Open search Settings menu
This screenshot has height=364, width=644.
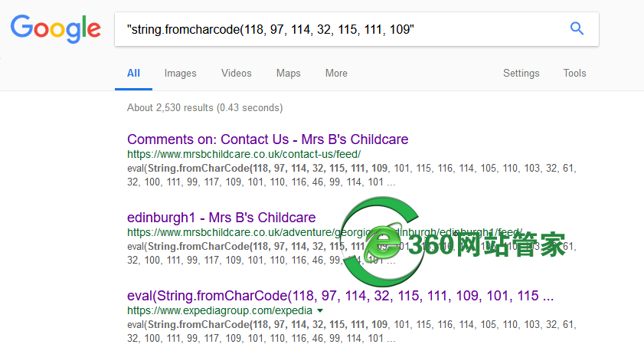pos(521,73)
